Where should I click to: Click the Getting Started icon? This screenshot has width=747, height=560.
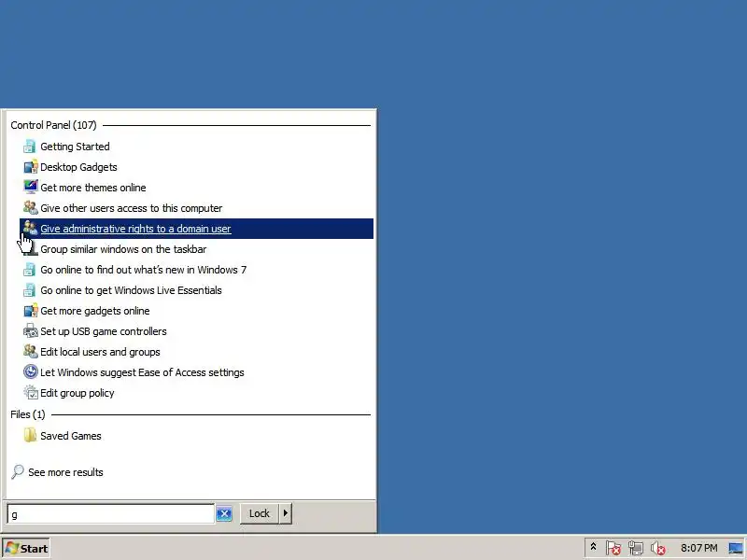(30, 147)
